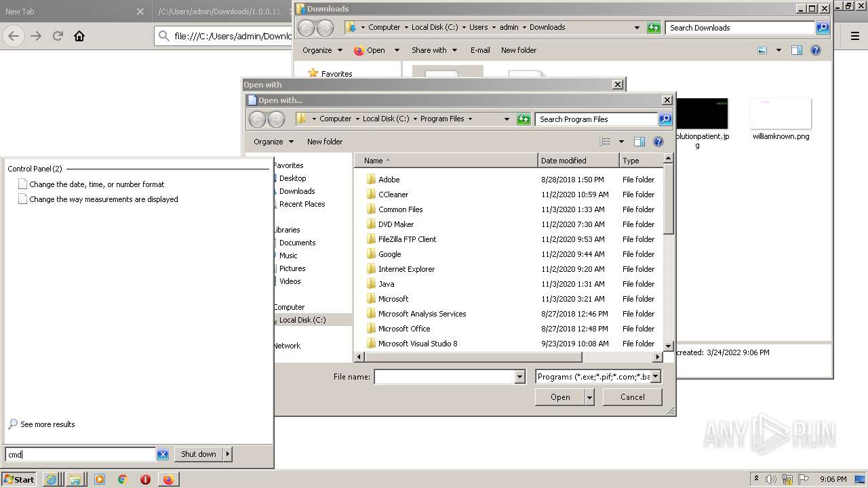
Task: Expand file type filter dropdown
Action: (x=656, y=377)
